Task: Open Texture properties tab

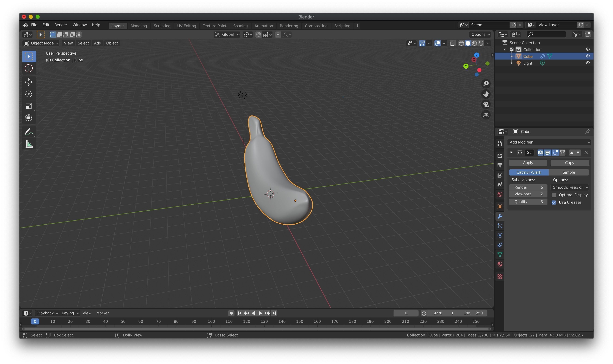Action: click(500, 276)
